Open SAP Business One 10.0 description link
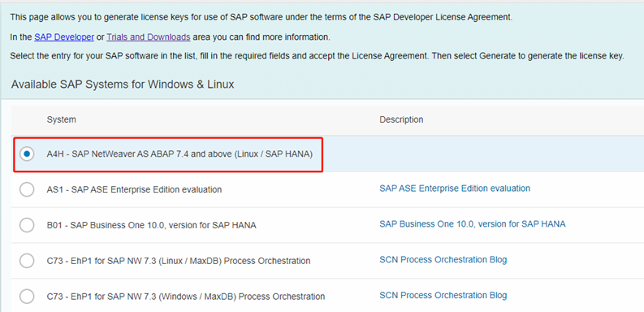The image size is (644, 312). click(473, 224)
